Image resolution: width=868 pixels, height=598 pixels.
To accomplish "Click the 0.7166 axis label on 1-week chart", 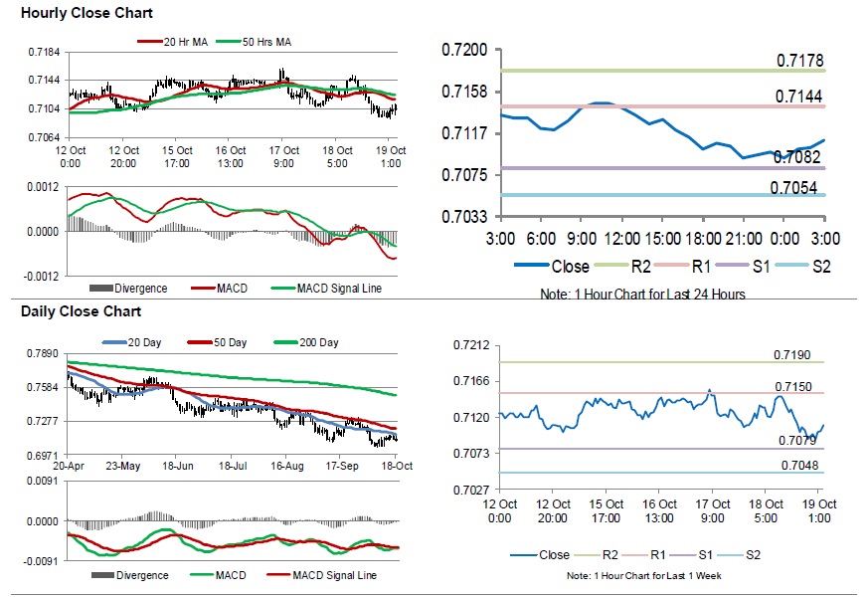I will pos(471,381).
